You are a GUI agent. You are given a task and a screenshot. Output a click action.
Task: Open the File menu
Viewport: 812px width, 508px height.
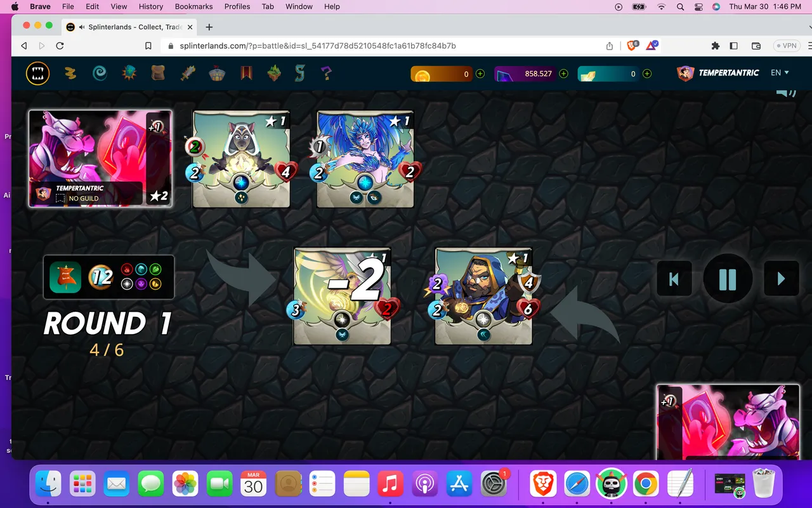point(68,6)
